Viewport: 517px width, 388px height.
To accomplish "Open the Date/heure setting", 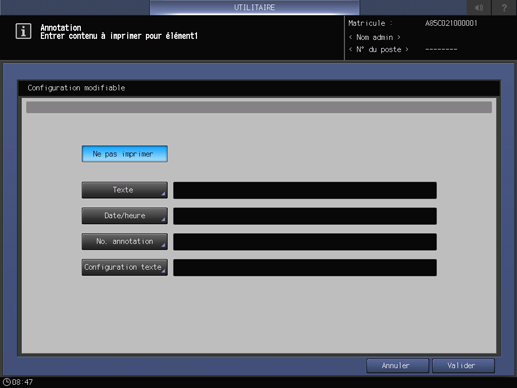I will coord(125,216).
